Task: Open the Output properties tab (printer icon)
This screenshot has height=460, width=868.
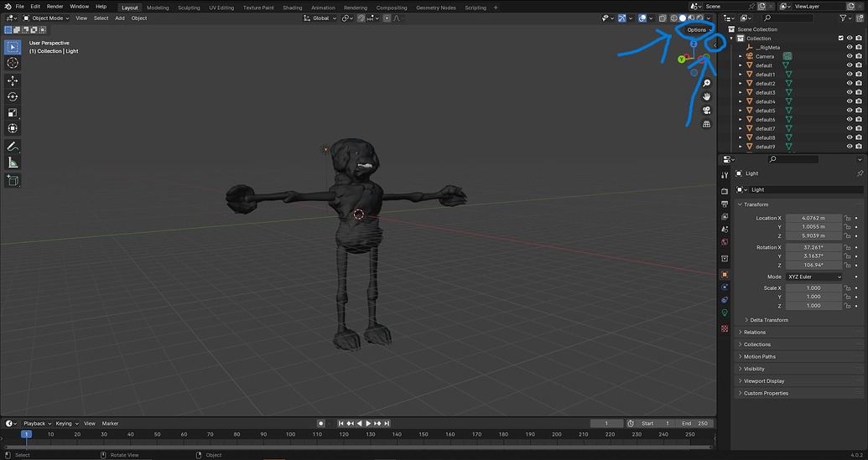Action: tap(725, 204)
